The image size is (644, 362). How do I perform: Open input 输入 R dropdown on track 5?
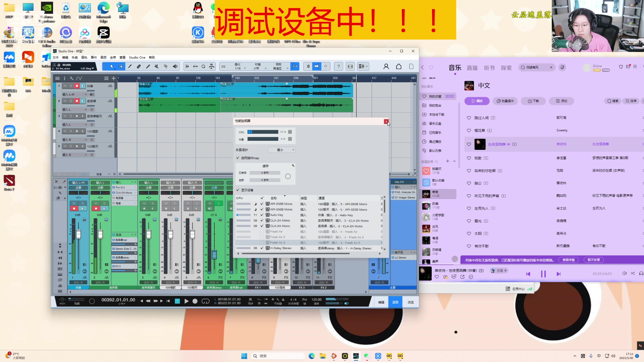(74, 155)
